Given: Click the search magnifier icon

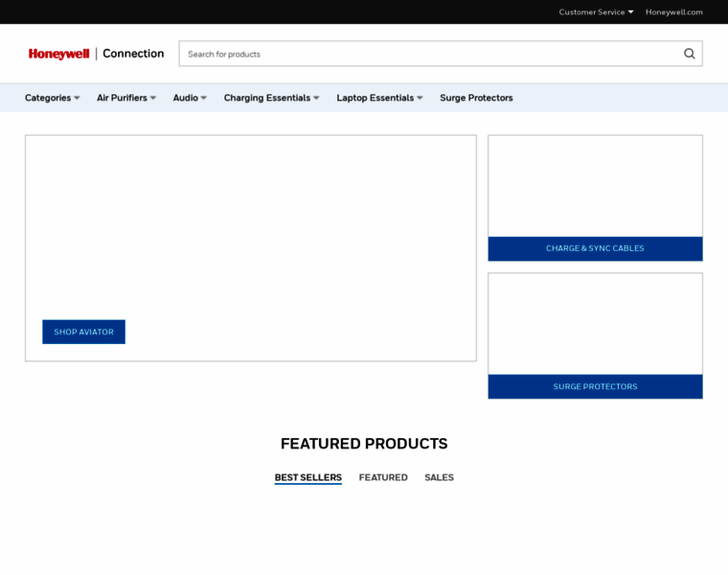Looking at the screenshot, I should pos(690,54).
